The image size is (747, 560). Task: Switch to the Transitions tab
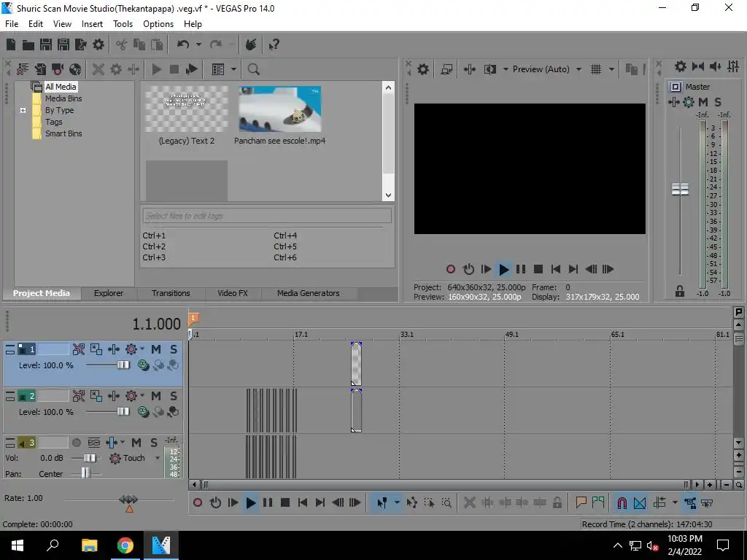[x=171, y=293]
